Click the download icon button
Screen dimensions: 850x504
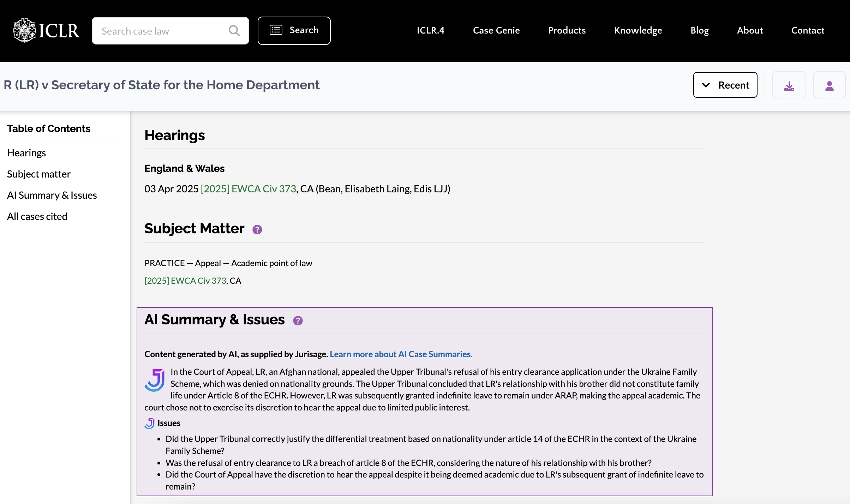coord(789,85)
